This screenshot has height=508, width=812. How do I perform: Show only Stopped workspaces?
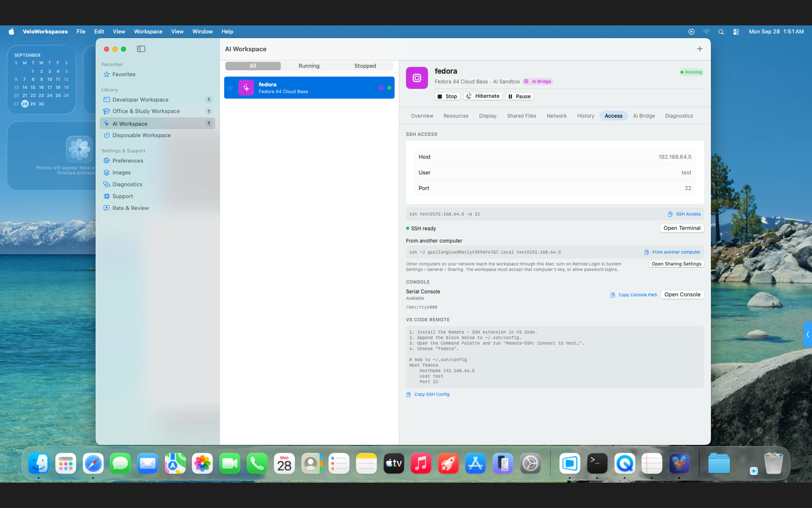(x=365, y=66)
